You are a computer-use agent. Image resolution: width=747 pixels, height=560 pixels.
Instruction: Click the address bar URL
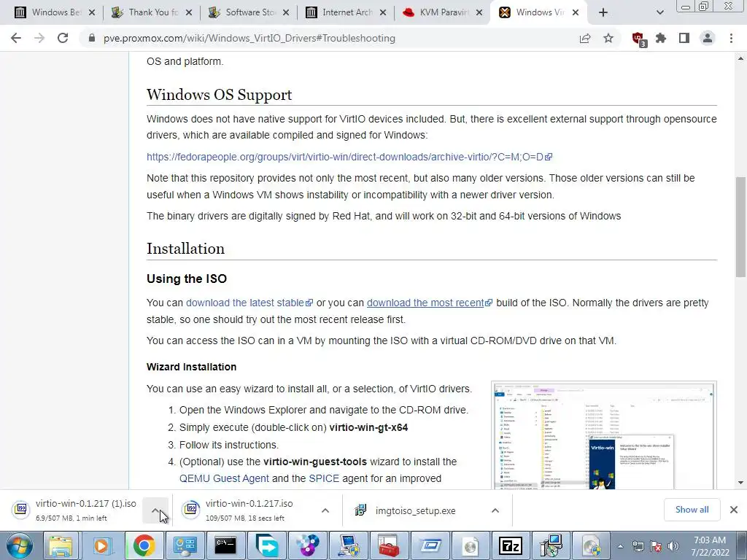pos(249,38)
